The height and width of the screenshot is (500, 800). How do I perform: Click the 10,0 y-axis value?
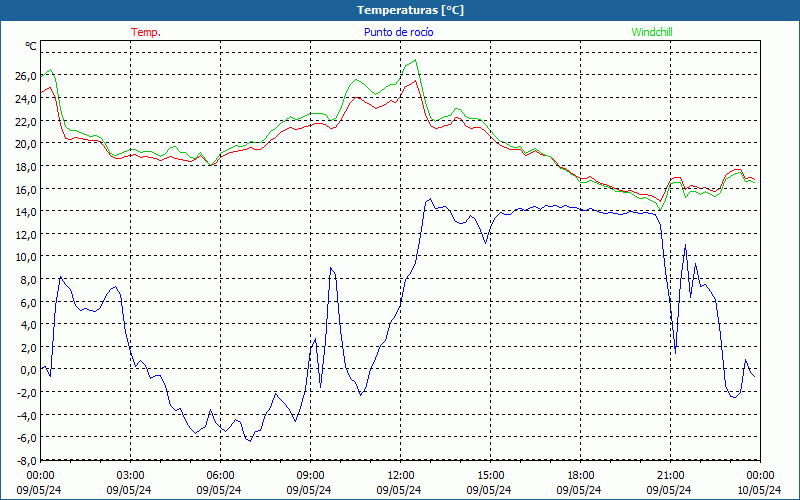pyautogui.click(x=26, y=257)
